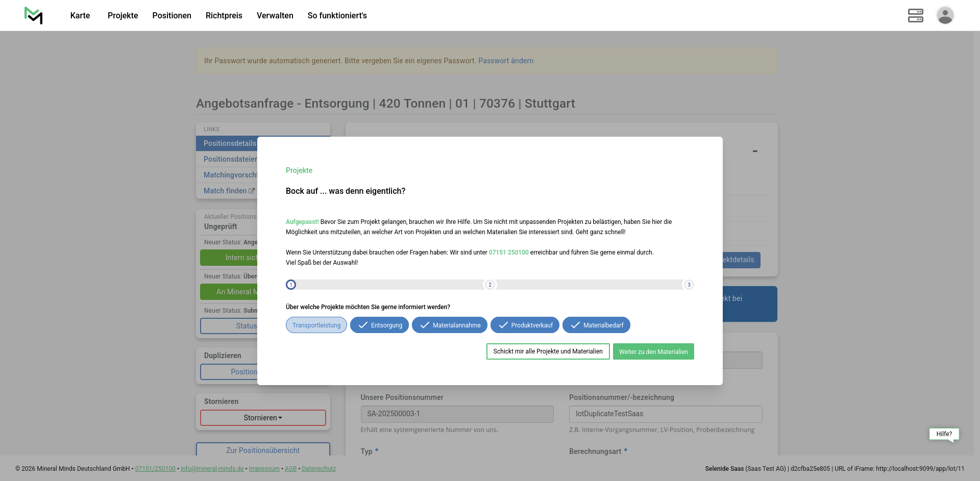Click the Mineral Minds logo icon
The image size is (980, 481).
click(x=34, y=15)
